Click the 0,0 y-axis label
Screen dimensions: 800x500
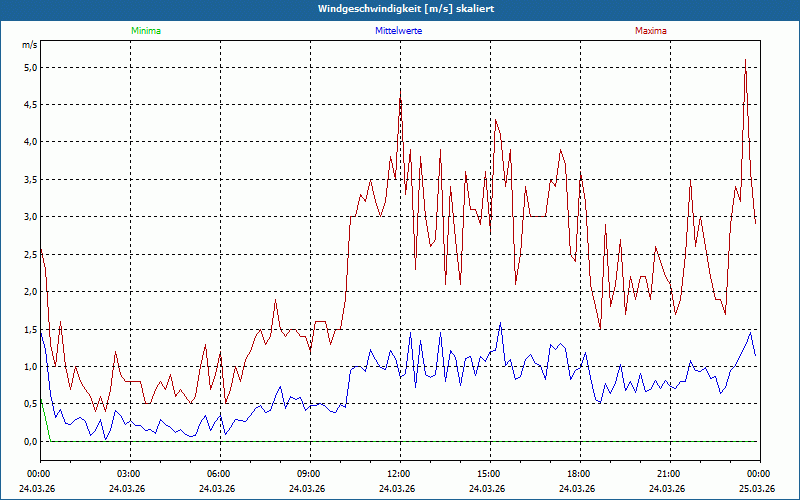coord(30,441)
